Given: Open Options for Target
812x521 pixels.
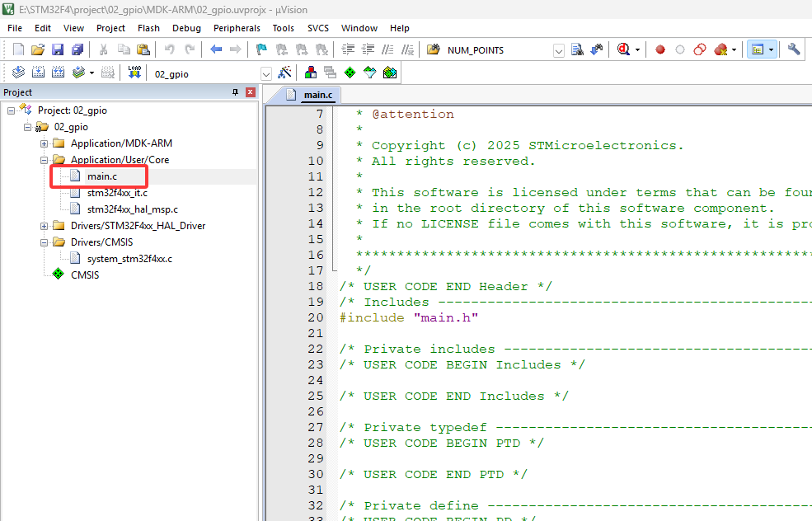Looking at the screenshot, I should (x=284, y=73).
